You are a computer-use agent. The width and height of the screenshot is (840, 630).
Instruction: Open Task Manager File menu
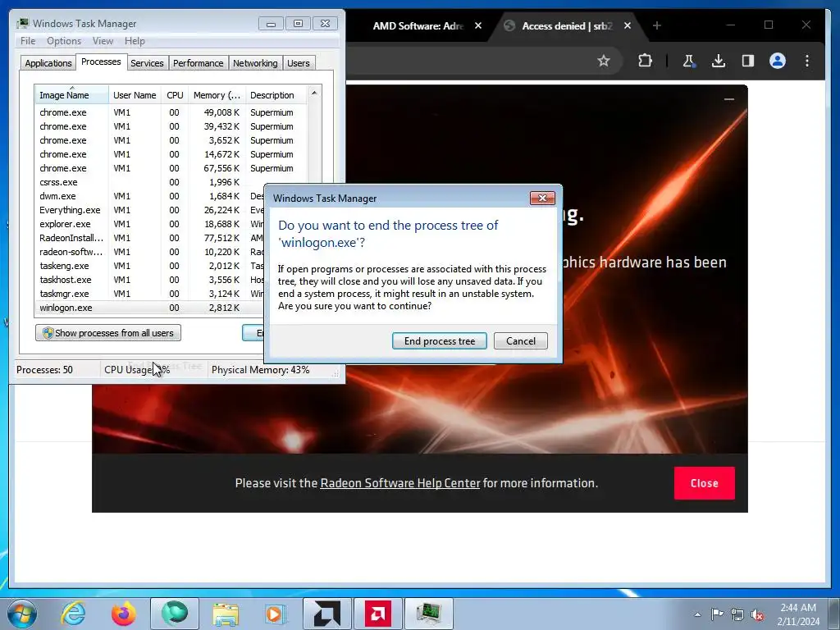pyautogui.click(x=28, y=41)
